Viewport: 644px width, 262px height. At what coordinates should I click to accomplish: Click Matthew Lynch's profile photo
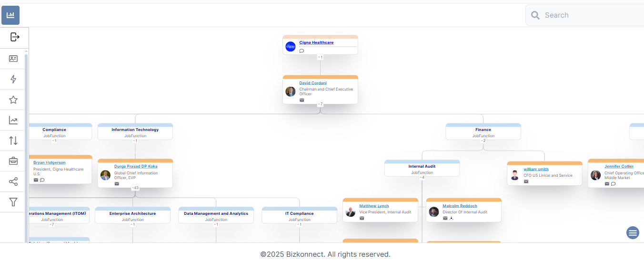click(351, 212)
